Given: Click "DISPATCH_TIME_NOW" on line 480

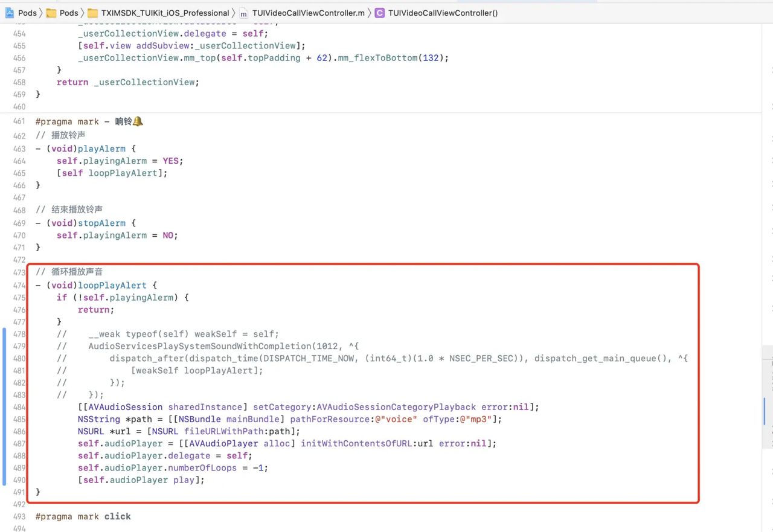Looking at the screenshot, I should pyautogui.click(x=309, y=358).
